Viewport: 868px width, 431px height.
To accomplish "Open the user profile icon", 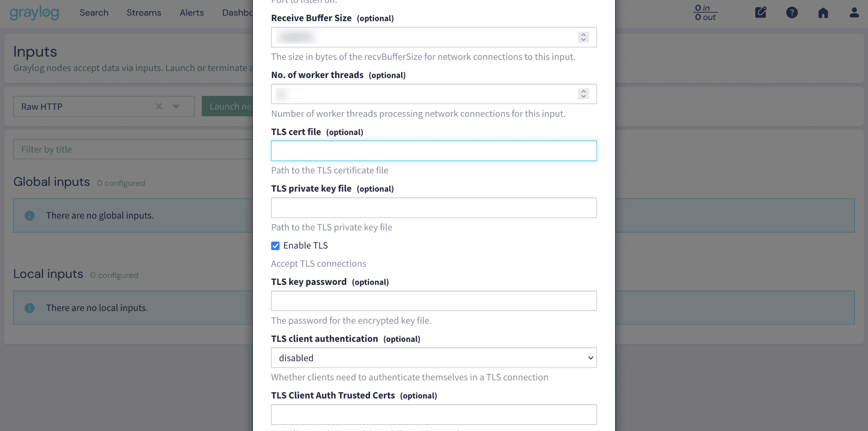I will click(854, 13).
